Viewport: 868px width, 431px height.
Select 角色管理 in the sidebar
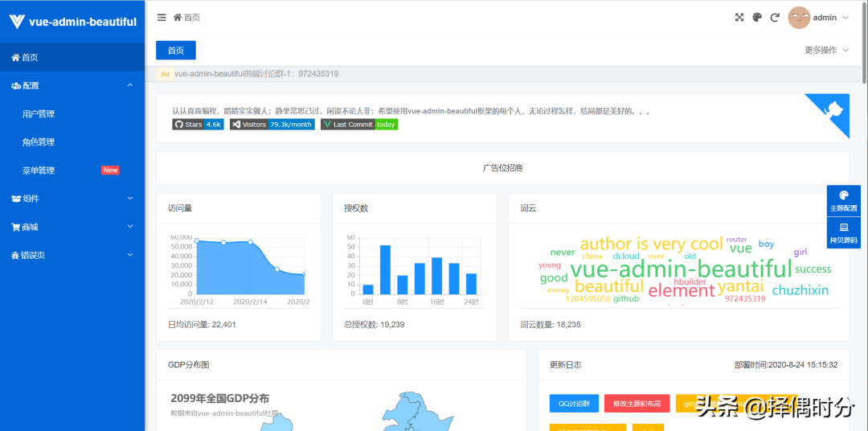pyautogui.click(x=39, y=142)
